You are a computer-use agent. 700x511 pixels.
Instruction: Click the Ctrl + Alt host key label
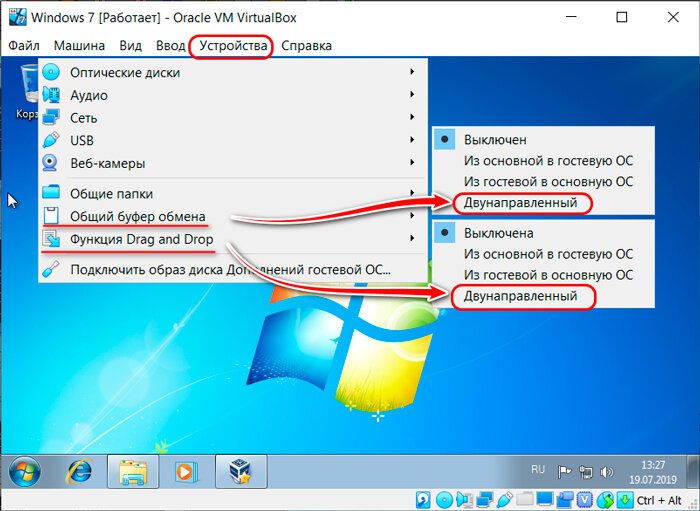pos(659,500)
